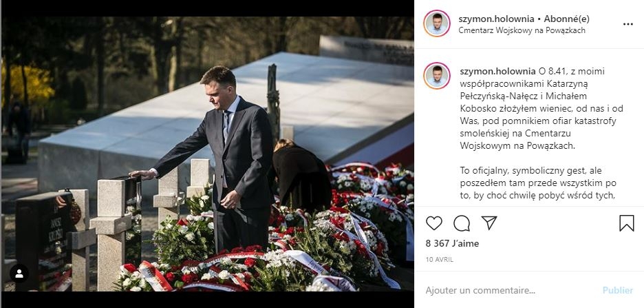The image size is (644, 308).
Task: Select the caption text about the wreath
Action: pos(541,109)
